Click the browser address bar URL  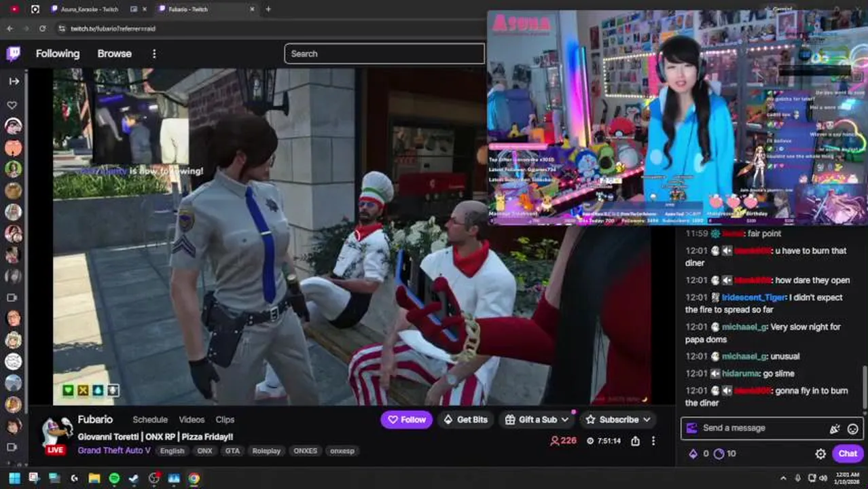[113, 29]
